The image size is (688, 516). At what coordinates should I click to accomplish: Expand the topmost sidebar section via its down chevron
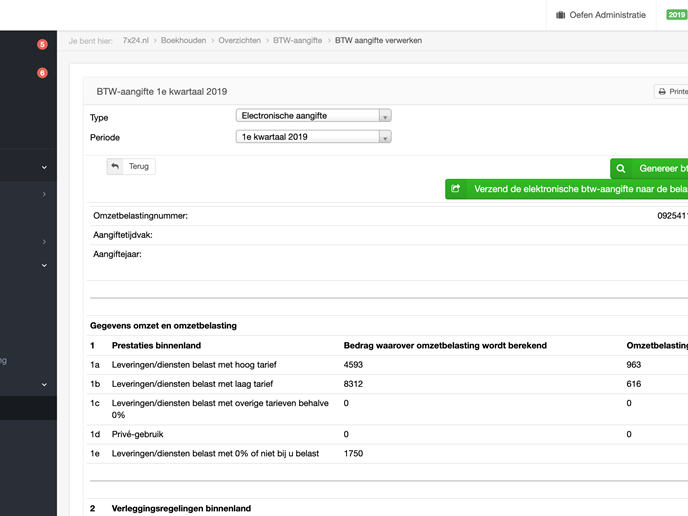click(44, 168)
